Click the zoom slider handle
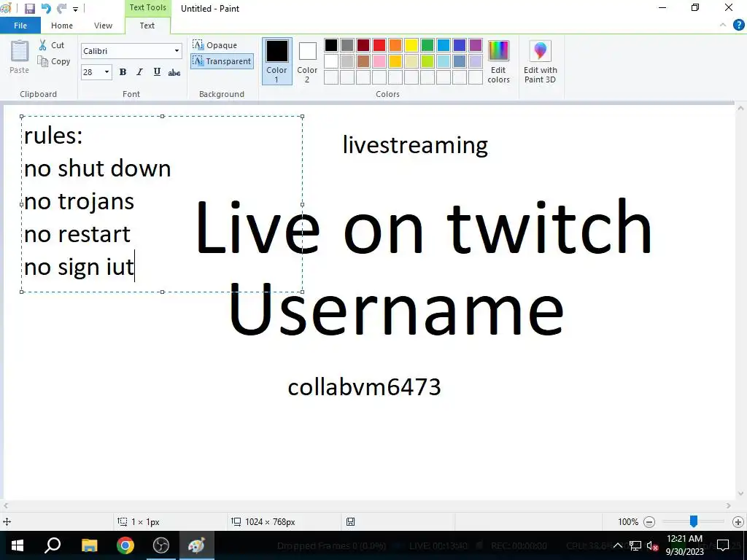The image size is (747, 560). [694, 521]
